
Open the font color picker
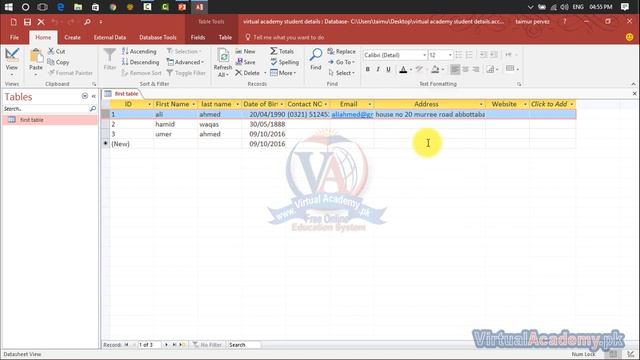point(411,69)
